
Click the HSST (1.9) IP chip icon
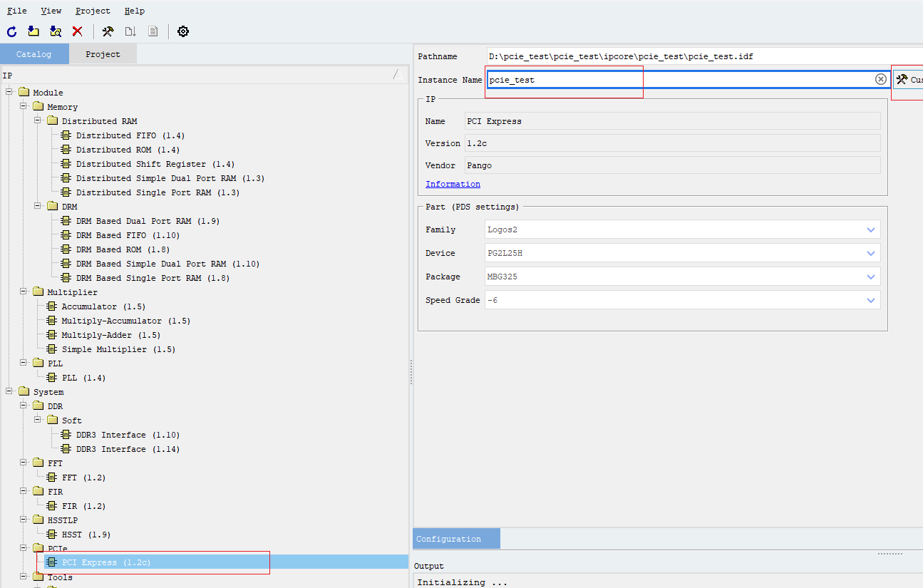coord(52,535)
